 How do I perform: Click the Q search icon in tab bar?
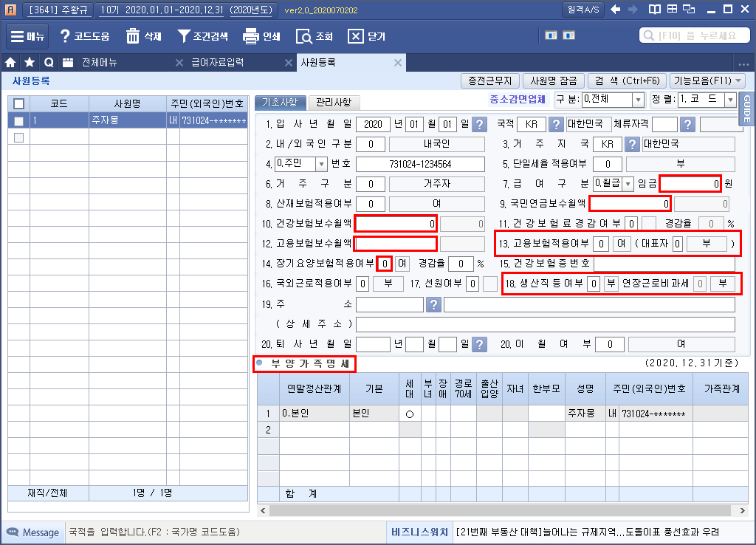(49, 62)
